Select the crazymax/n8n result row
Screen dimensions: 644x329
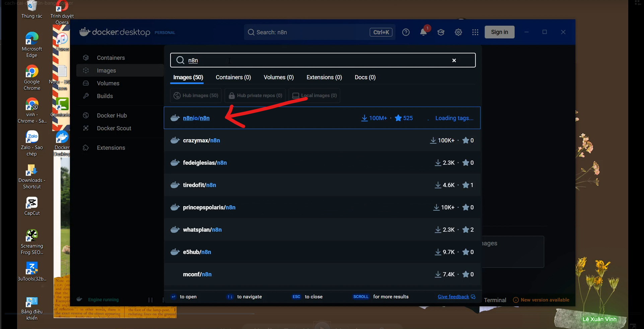322,140
